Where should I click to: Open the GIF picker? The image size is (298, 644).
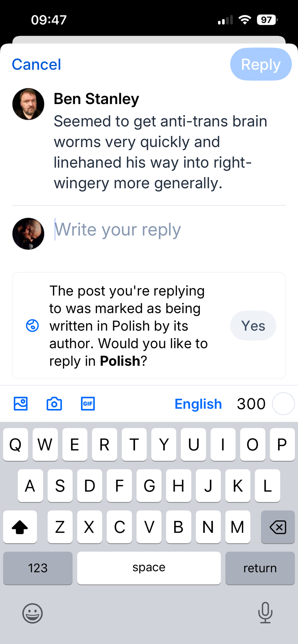coord(88,404)
